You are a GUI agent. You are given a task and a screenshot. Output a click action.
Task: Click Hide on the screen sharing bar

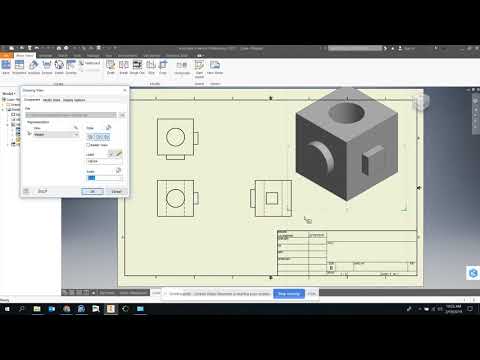pos(311,294)
